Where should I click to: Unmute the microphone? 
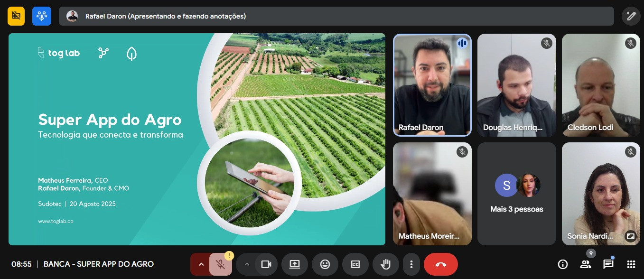(x=221, y=264)
